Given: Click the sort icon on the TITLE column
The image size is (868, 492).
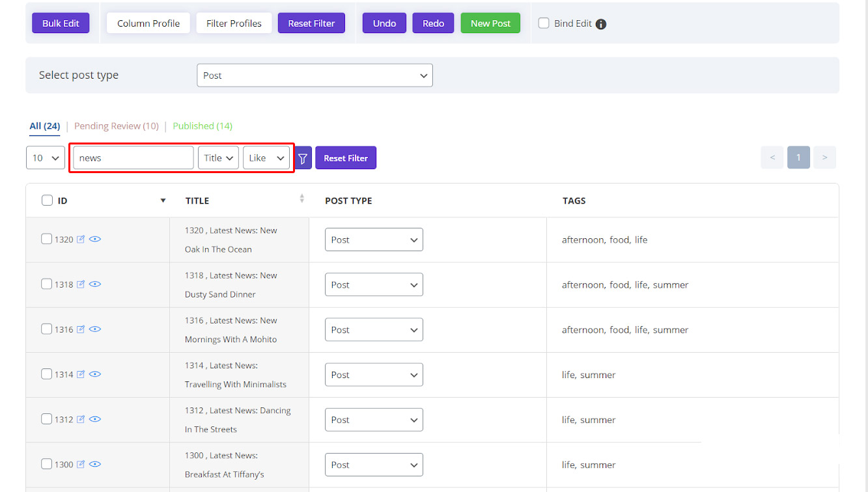Looking at the screenshot, I should [x=301, y=197].
